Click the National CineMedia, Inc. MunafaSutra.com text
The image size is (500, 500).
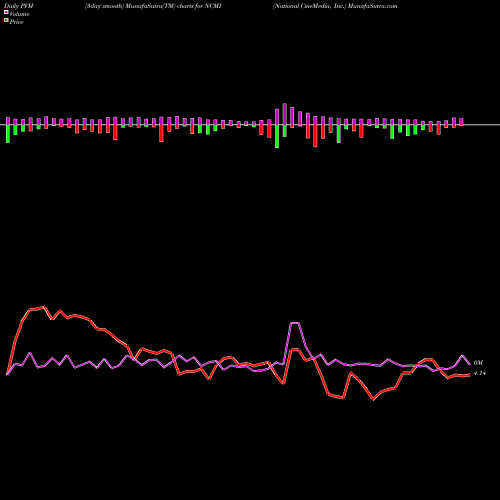335,6
